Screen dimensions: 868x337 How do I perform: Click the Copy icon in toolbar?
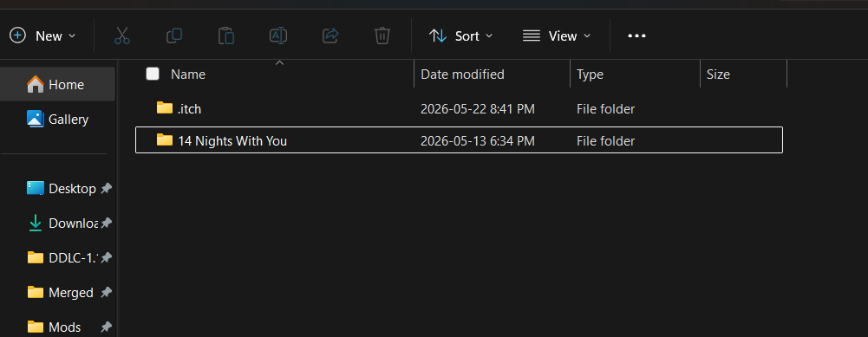coord(173,36)
